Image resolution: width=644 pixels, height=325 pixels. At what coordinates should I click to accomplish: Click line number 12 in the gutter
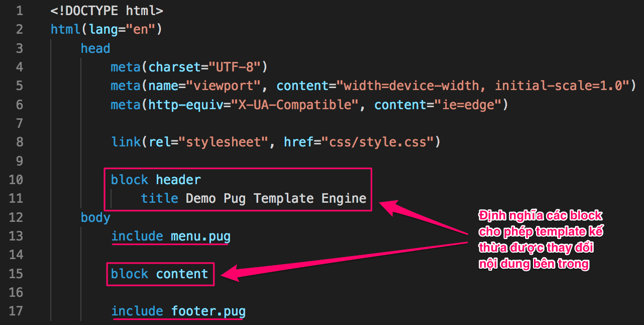coord(16,217)
